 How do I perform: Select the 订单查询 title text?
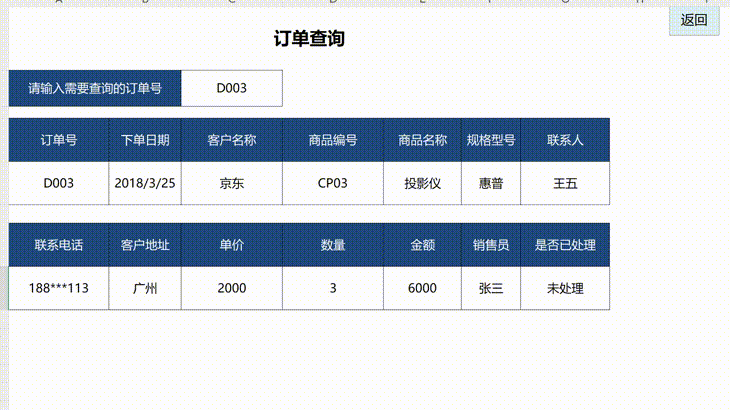(310, 39)
